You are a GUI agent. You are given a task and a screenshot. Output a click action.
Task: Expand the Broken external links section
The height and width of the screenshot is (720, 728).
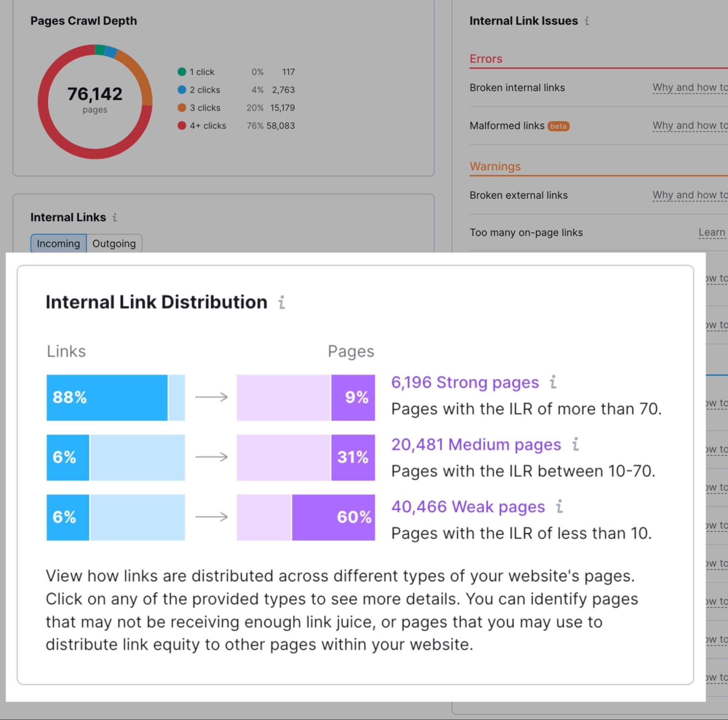[518, 194]
